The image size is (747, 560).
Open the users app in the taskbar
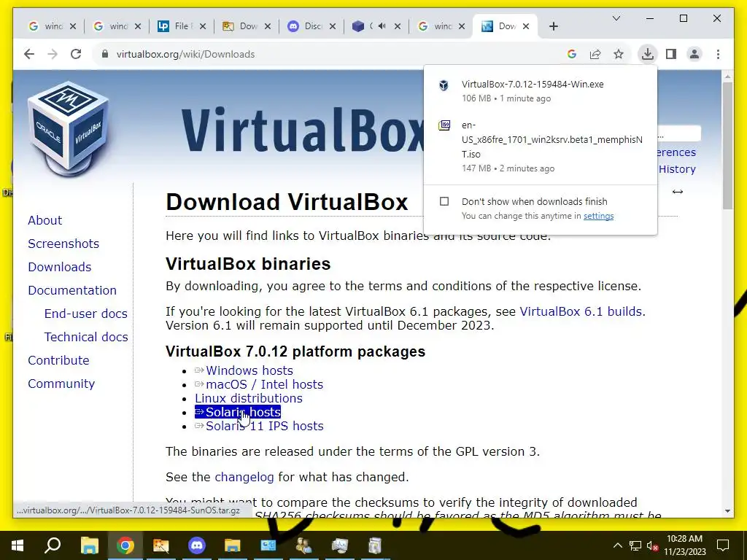[x=304, y=545]
